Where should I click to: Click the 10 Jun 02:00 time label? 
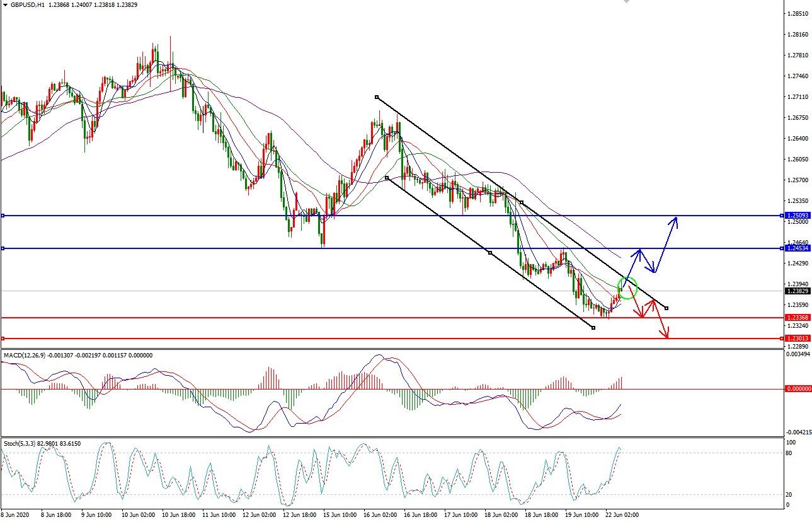[x=138, y=515]
